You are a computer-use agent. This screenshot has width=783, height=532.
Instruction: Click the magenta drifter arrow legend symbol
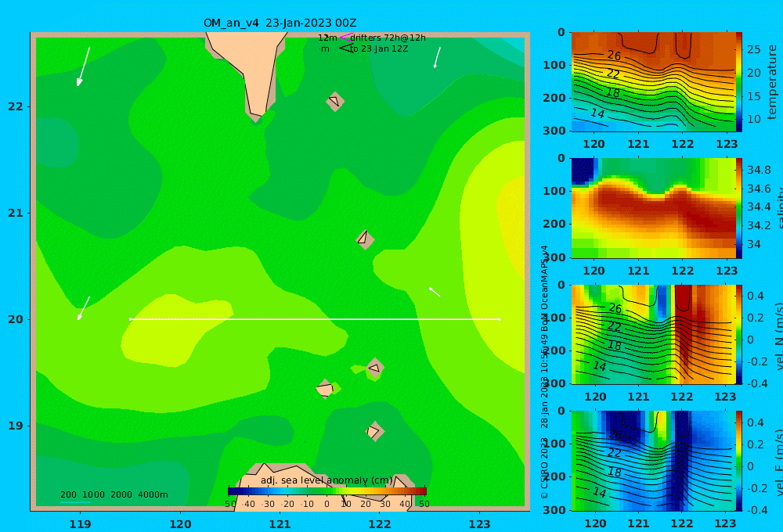pyautogui.click(x=345, y=37)
